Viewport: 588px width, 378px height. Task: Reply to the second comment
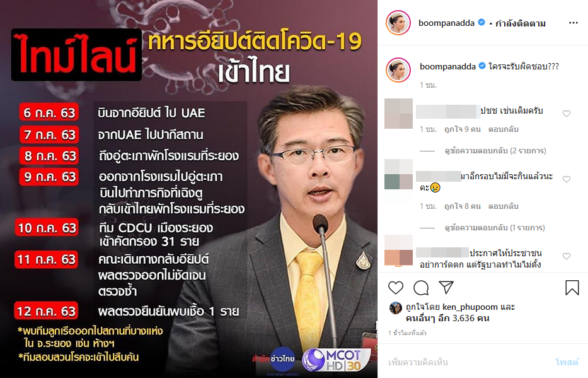pyautogui.click(x=504, y=206)
